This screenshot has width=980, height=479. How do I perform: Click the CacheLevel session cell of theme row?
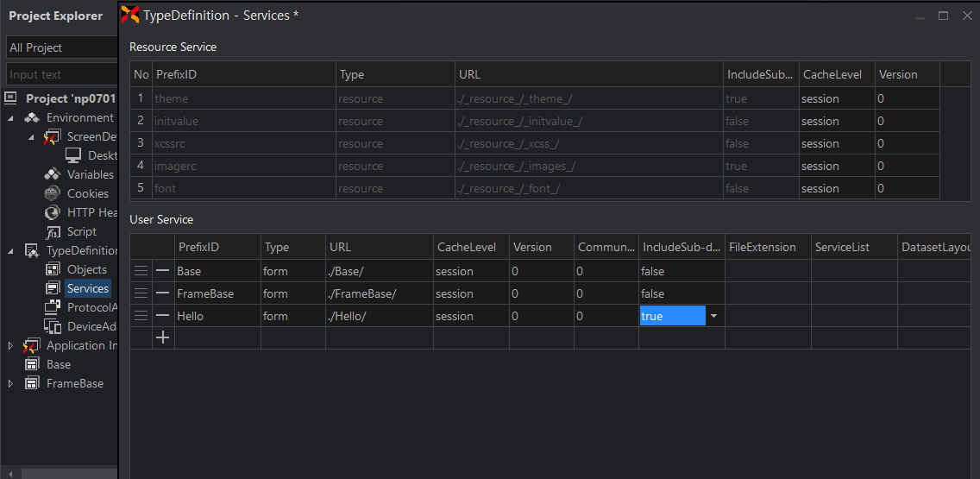(837, 98)
